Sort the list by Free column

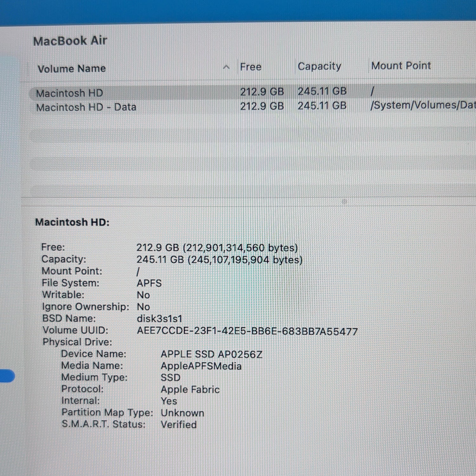click(x=250, y=67)
